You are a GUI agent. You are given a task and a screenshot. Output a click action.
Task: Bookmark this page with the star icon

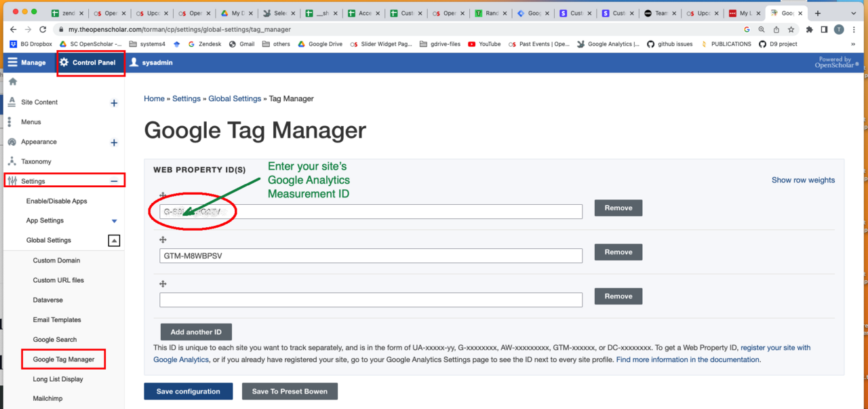791,30
